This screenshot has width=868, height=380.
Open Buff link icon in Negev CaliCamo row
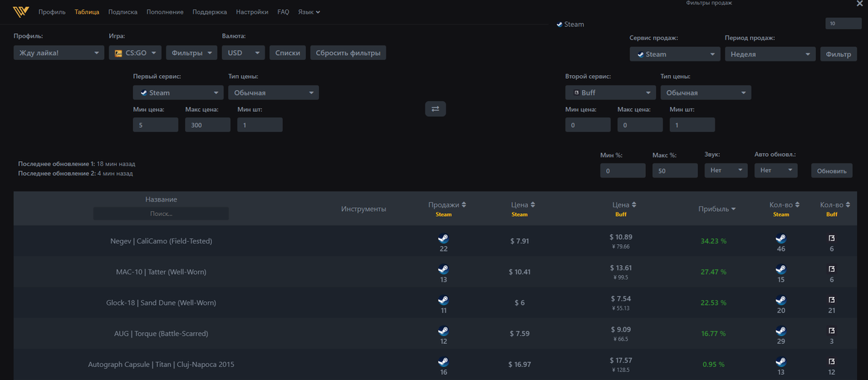(x=832, y=238)
